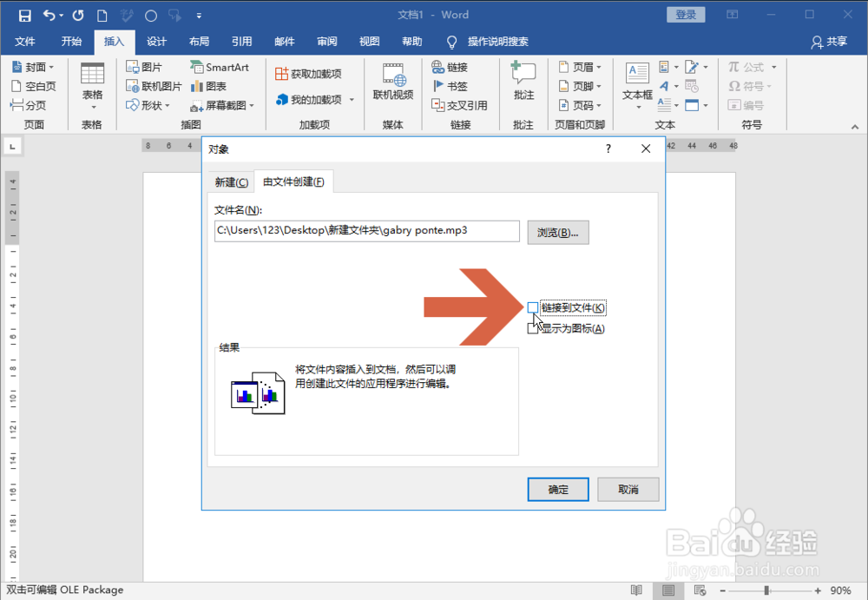Click the File name (文件名) input field
Viewport: 868px width, 600px height.
coord(367,231)
